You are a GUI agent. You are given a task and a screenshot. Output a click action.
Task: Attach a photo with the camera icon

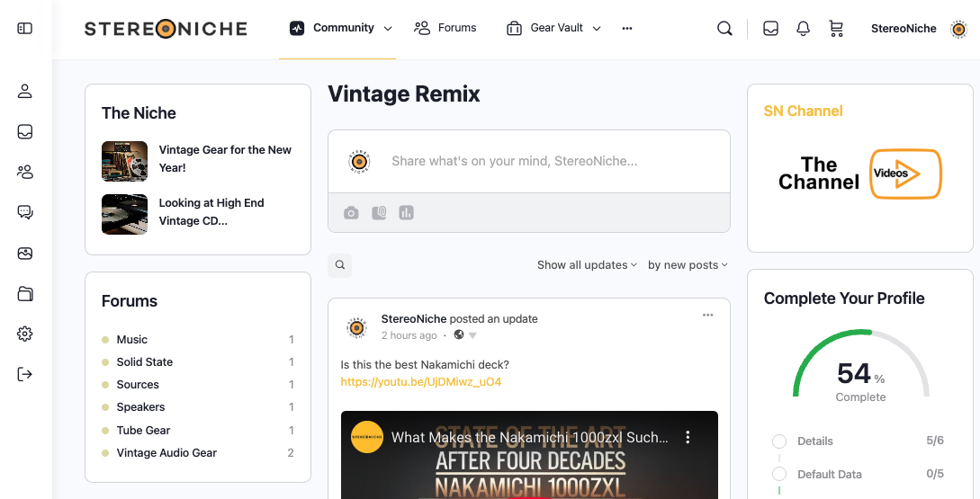(351, 213)
